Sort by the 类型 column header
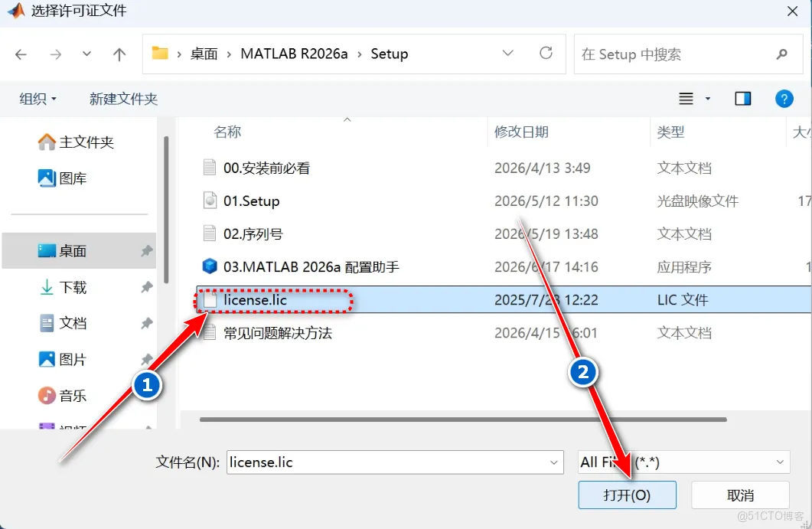This screenshot has width=812, height=529. (670, 132)
